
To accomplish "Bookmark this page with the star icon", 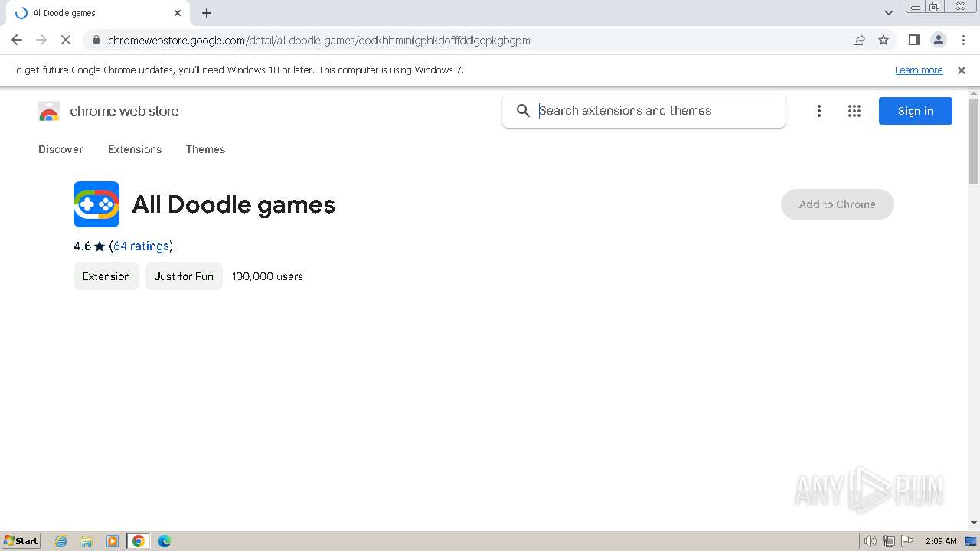I will 884,40.
